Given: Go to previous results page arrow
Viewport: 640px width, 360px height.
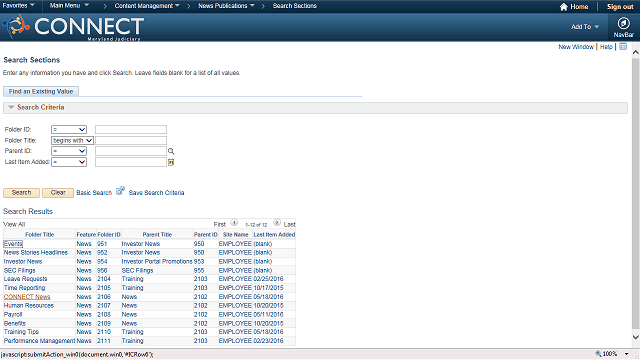Looking at the screenshot, I should [x=234, y=223].
